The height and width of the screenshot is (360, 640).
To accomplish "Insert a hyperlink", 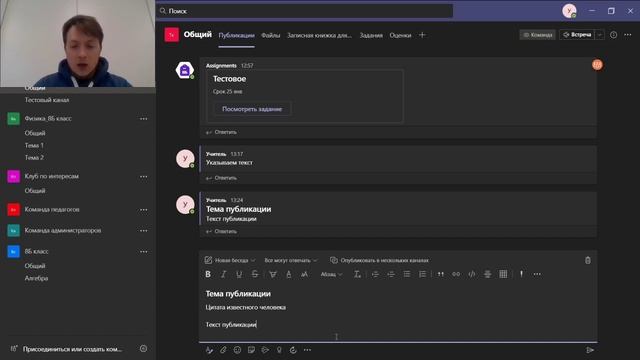I will coord(456,274).
